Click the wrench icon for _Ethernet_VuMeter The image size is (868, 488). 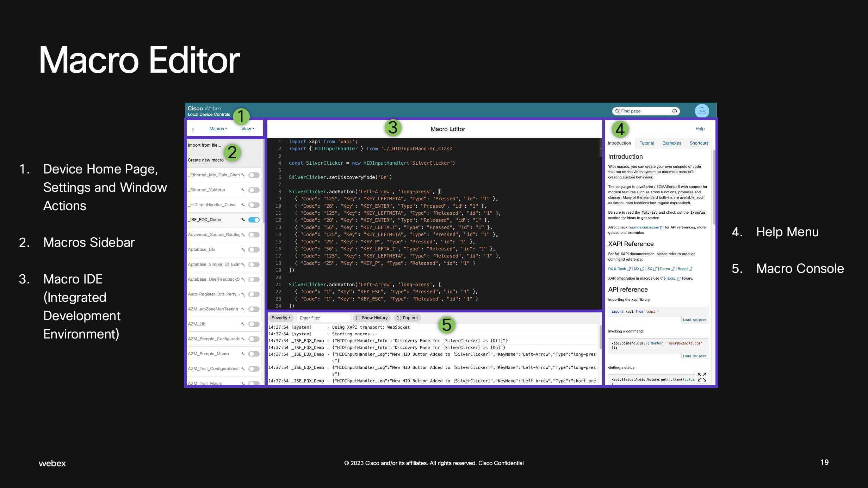(243, 190)
